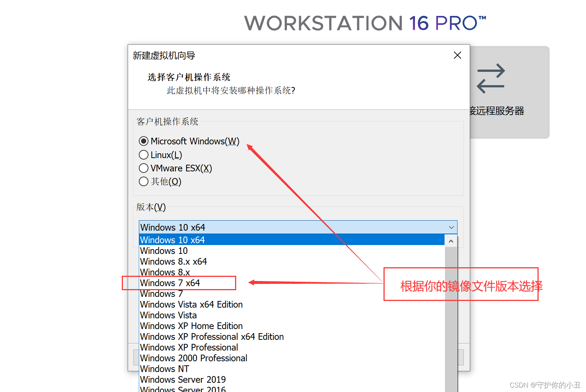Click the connect to remote server arrows icon

tap(491, 78)
